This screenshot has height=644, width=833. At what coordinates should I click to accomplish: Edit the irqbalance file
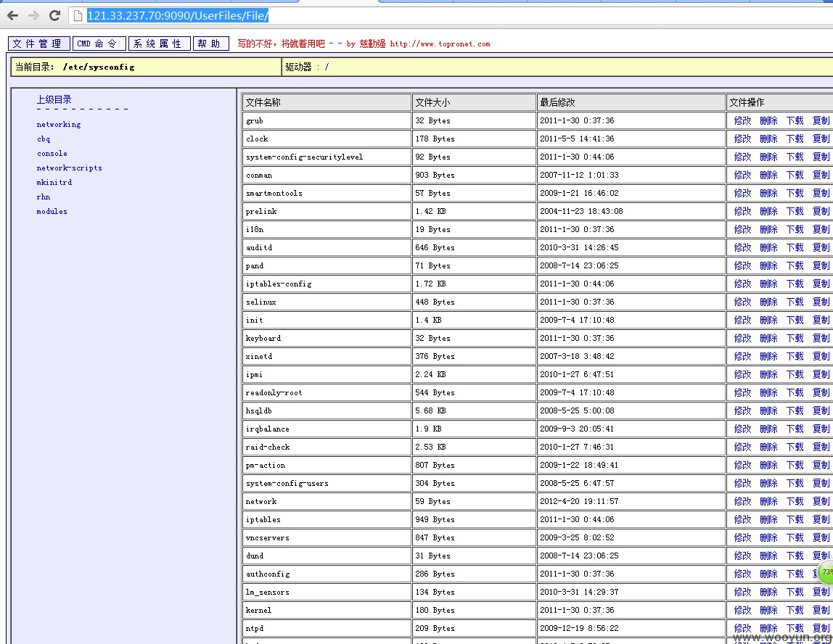[x=743, y=429]
